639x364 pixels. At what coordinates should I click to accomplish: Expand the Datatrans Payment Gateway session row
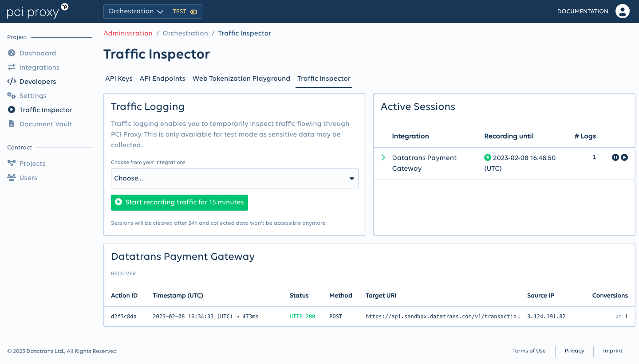[383, 157]
